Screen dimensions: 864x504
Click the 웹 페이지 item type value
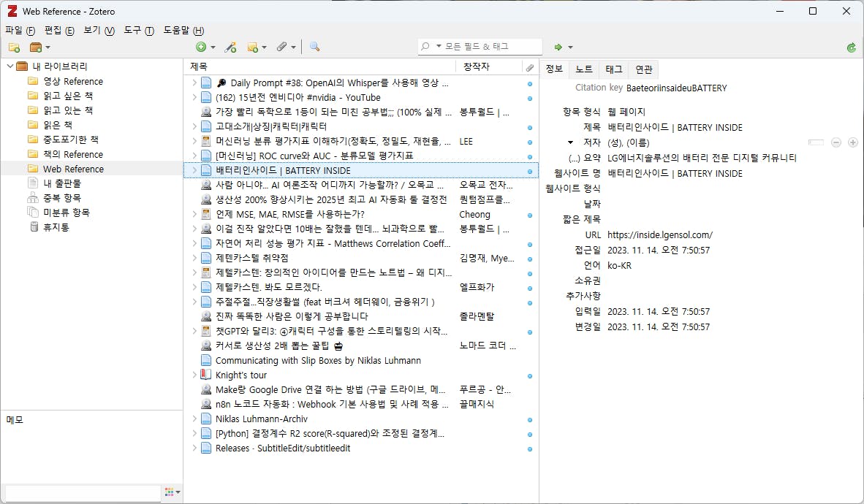626,112
